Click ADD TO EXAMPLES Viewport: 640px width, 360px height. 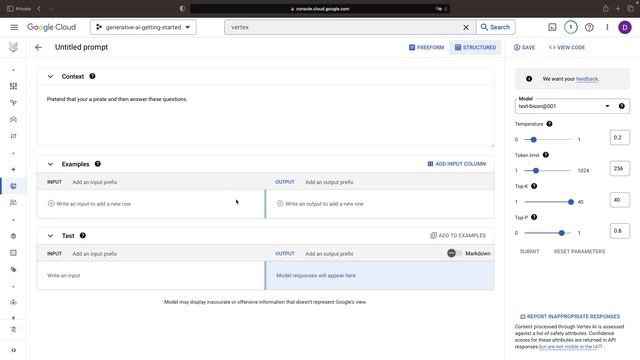[458, 236]
